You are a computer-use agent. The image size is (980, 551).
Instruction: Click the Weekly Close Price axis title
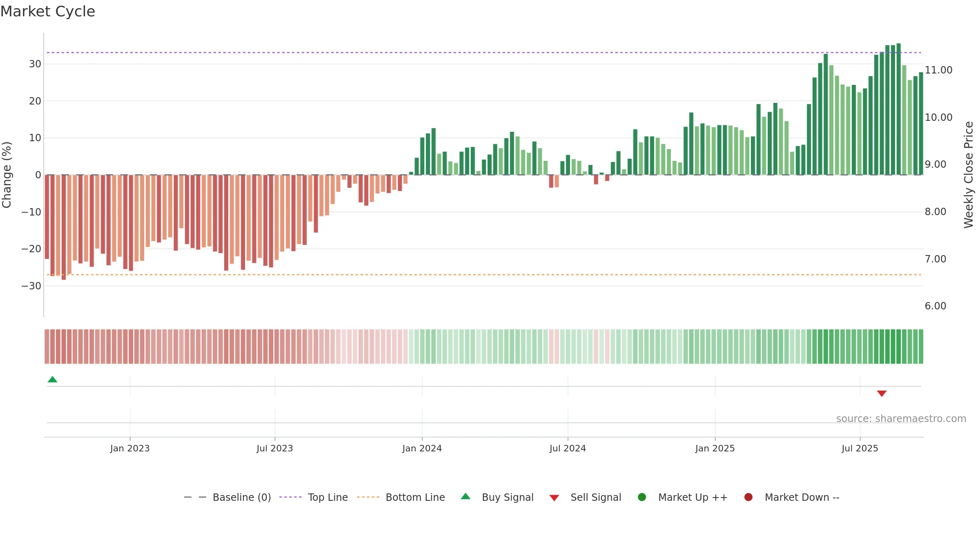click(969, 175)
